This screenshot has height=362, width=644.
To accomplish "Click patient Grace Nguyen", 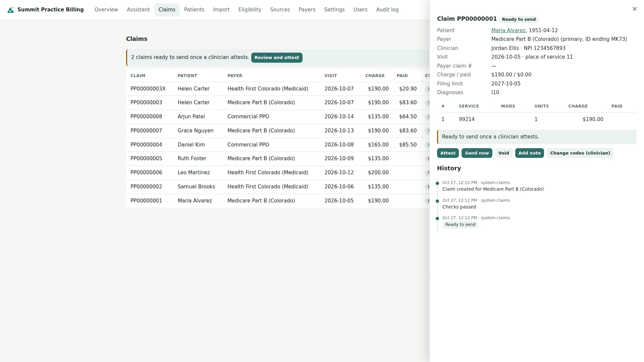I will point(195,131).
